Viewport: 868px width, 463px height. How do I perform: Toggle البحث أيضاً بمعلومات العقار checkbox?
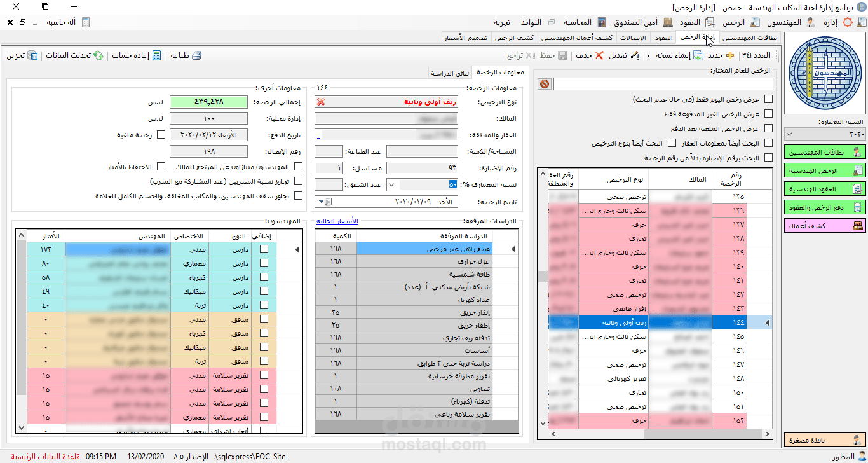pyautogui.click(x=768, y=143)
